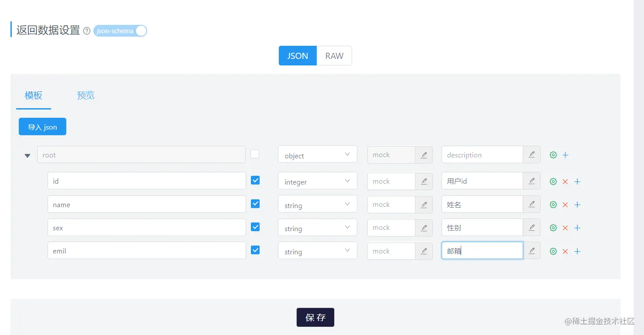Toggle the json-schema switch

tap(120, 31)
